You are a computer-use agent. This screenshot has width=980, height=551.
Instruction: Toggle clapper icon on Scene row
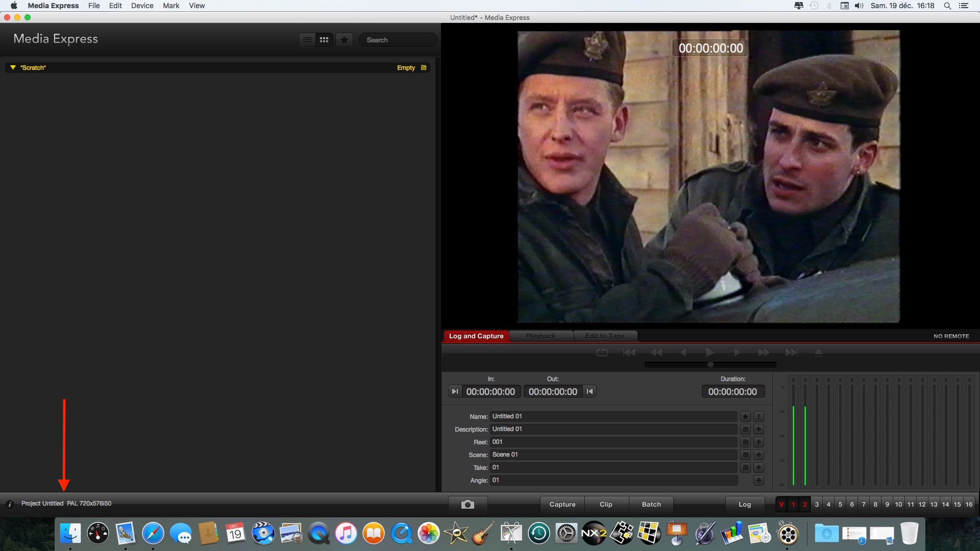745,455
